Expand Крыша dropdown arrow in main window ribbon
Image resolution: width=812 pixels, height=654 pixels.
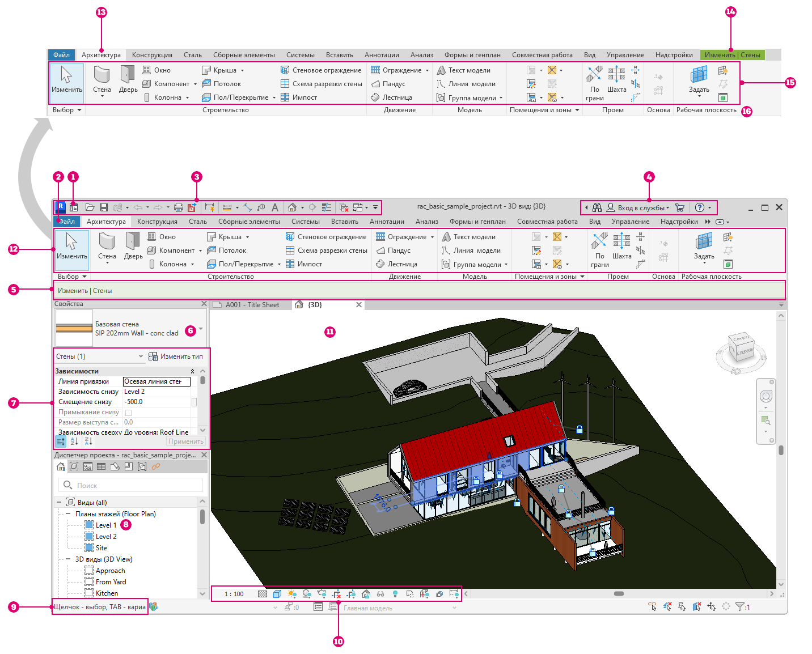tap(247, 237)
